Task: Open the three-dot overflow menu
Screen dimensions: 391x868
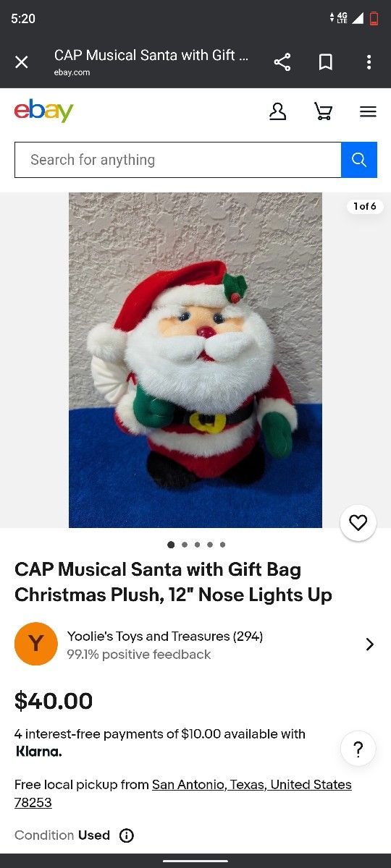Action: click(x=369, y=62)
